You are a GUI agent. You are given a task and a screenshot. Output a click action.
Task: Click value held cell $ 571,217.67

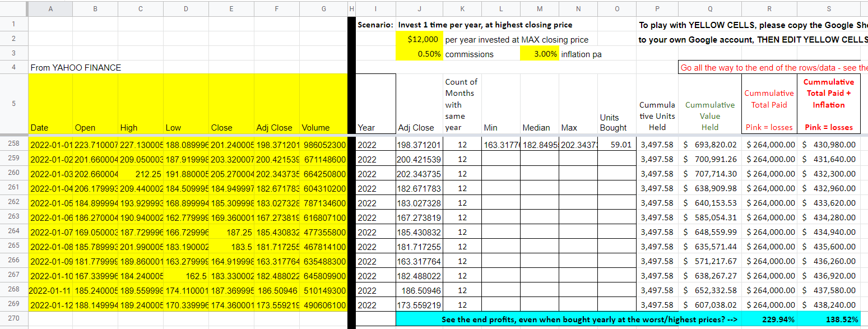coord(710,261)
